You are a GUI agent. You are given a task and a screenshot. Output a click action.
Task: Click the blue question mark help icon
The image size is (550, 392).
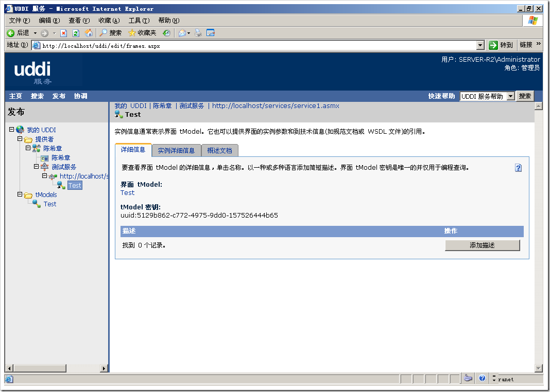tap(519, 168)
